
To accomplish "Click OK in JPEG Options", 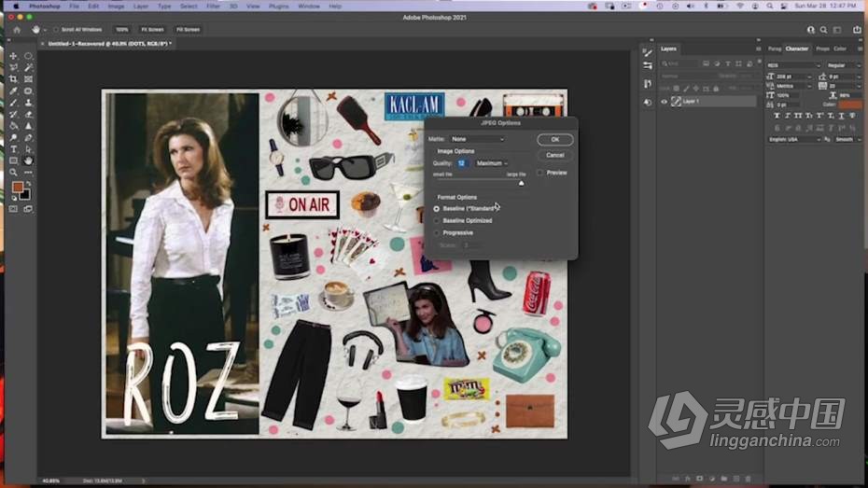I will (x=554, y=139).
